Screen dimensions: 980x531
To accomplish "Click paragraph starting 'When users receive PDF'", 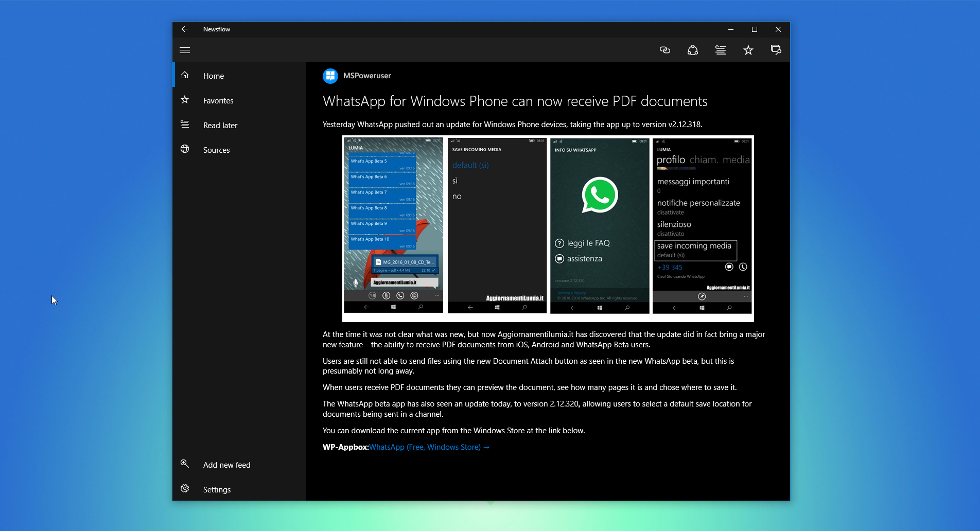I will click(530, 387).
